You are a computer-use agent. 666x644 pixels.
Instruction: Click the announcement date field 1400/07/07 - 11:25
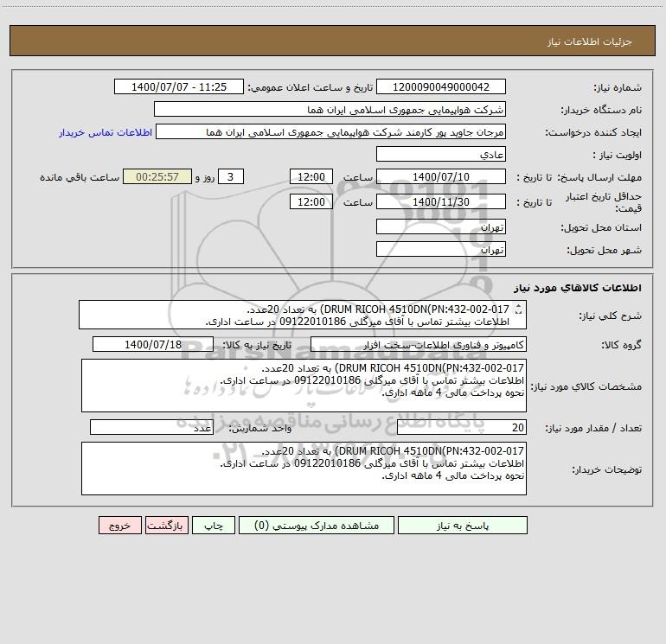[x=179, y=86]
